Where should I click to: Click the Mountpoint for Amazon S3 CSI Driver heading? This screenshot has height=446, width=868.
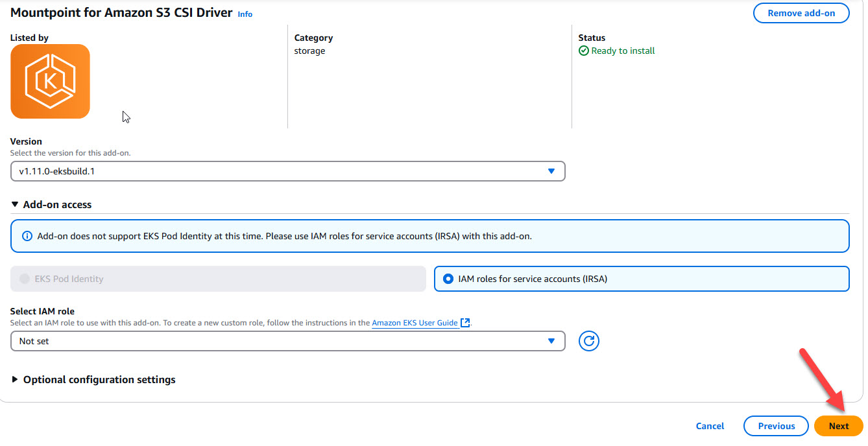(121, 12)
